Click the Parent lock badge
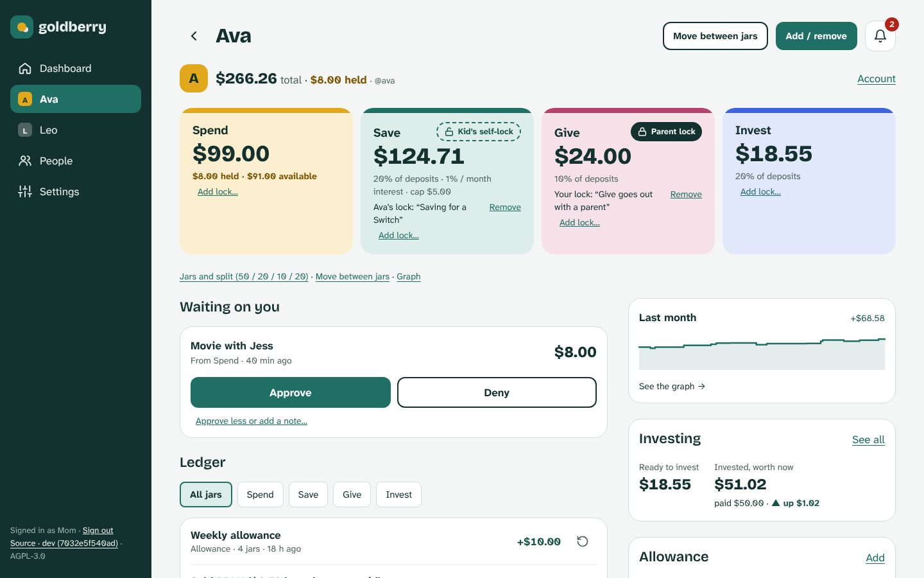Image resolution: width=924 pixels, height=578 pixels. click(x=666, y=132)
